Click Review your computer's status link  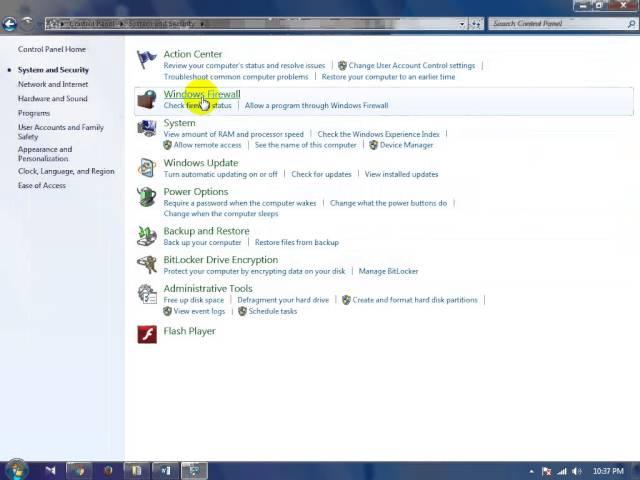click(x=244, y=65)
